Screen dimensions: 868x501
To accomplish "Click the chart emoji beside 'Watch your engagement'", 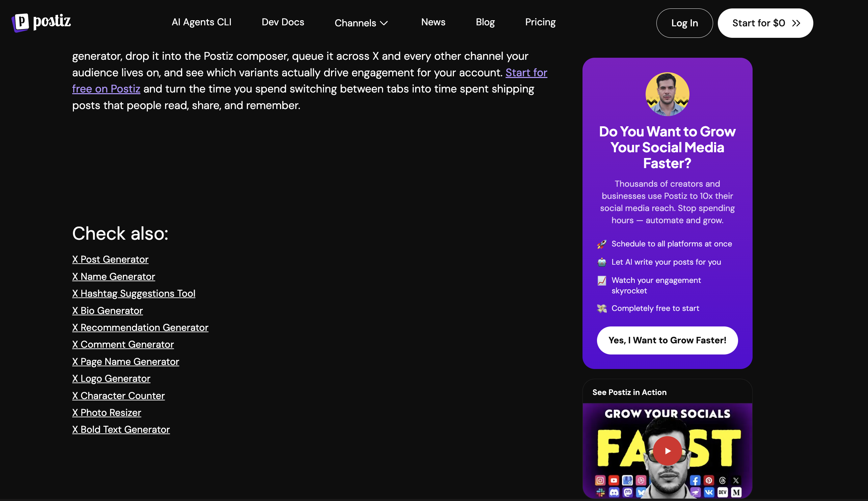I will (x=602, y=281).
